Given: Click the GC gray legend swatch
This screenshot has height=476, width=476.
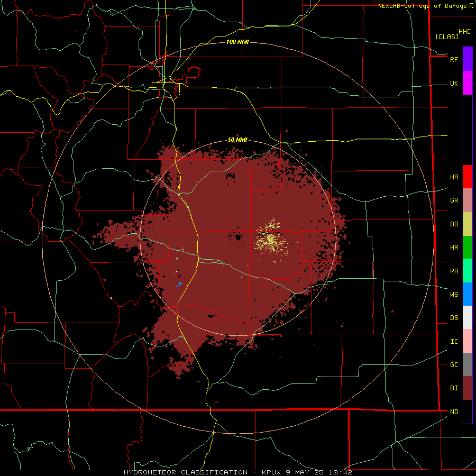Looking at the screenshot, I should (x=467, y=364).
